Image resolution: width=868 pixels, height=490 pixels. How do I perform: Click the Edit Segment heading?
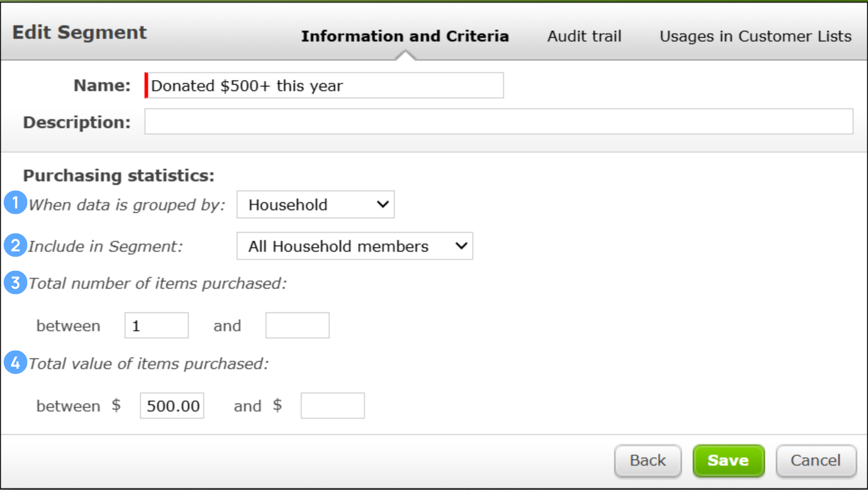pos(79,32)
